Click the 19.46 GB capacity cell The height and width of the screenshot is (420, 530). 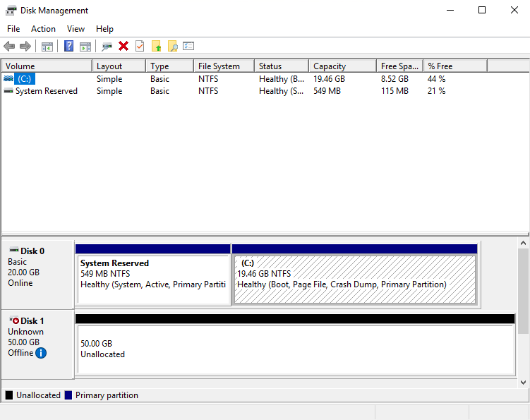pos(329,79)
